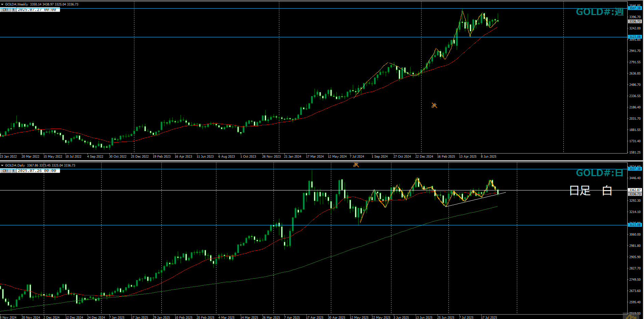
Task: Select the 日足 白 text label
Action: click(x=591, y=191)
